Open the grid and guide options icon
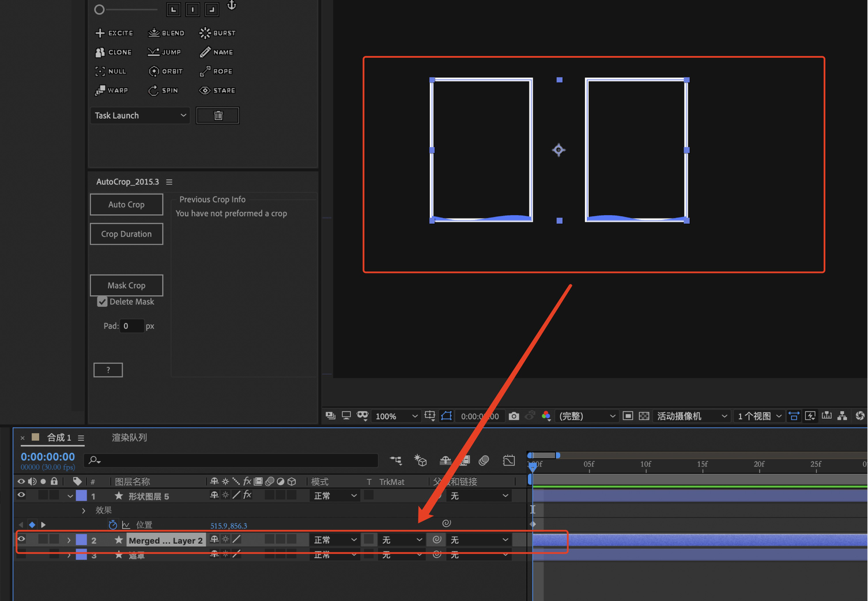This screenshot has height=601, width=868. coord(430,415)
